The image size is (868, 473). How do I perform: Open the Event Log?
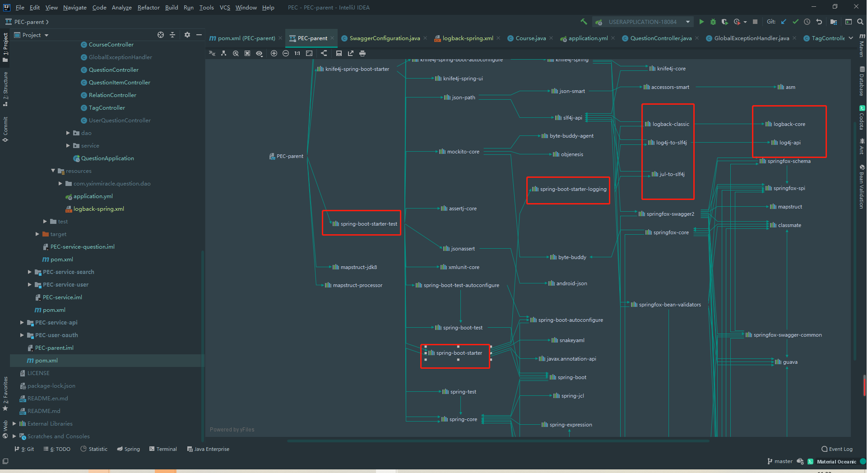click(x=837, y=449)
